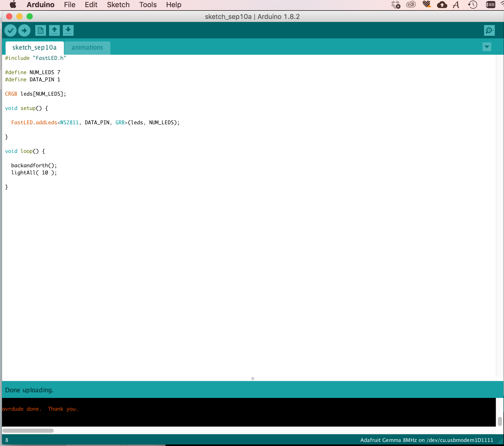504x446 pixels.
Task: Click the Creative Cloud menu bar icon
Action: point(411,5)
